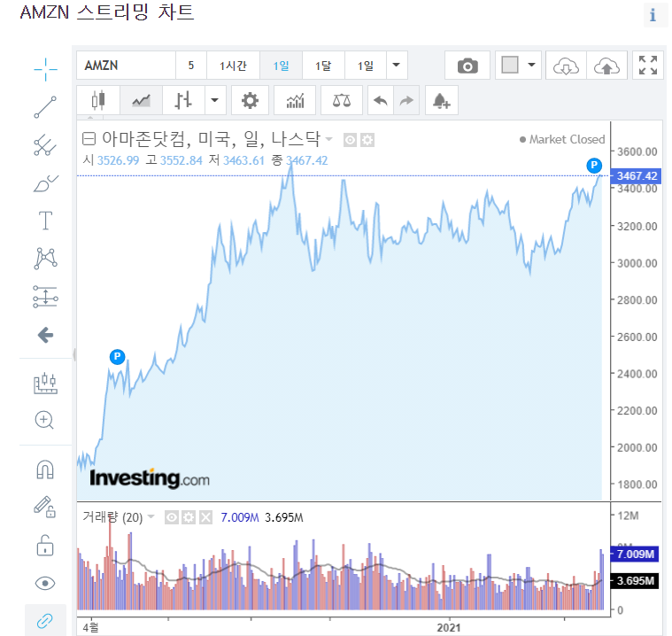The height and width of the screenshot is (636, 672).
Task: Click the 7.009M volume axis label
Action: [635, 555]
